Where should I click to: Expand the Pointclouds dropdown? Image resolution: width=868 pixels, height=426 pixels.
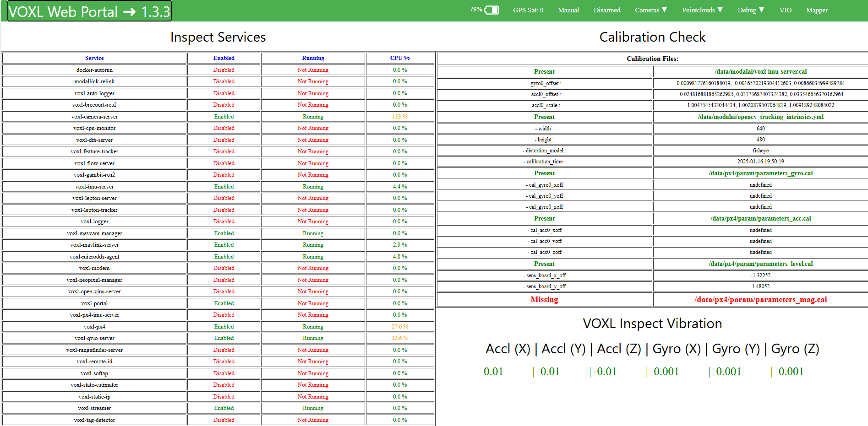click(702, 10)
